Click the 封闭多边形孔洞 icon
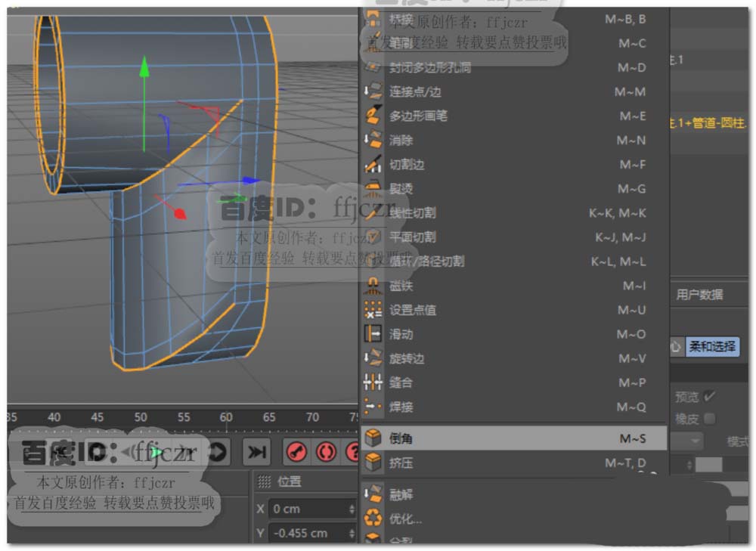 tap(373, 67)
